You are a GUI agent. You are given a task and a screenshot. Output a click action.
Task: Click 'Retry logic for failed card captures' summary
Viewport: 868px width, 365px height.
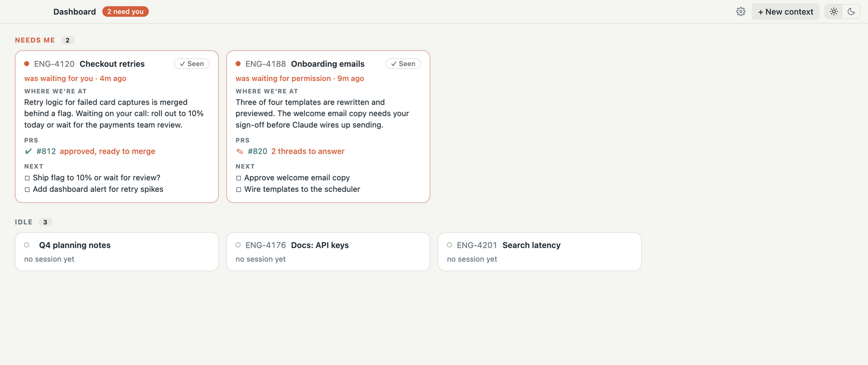tap(114, 114)
